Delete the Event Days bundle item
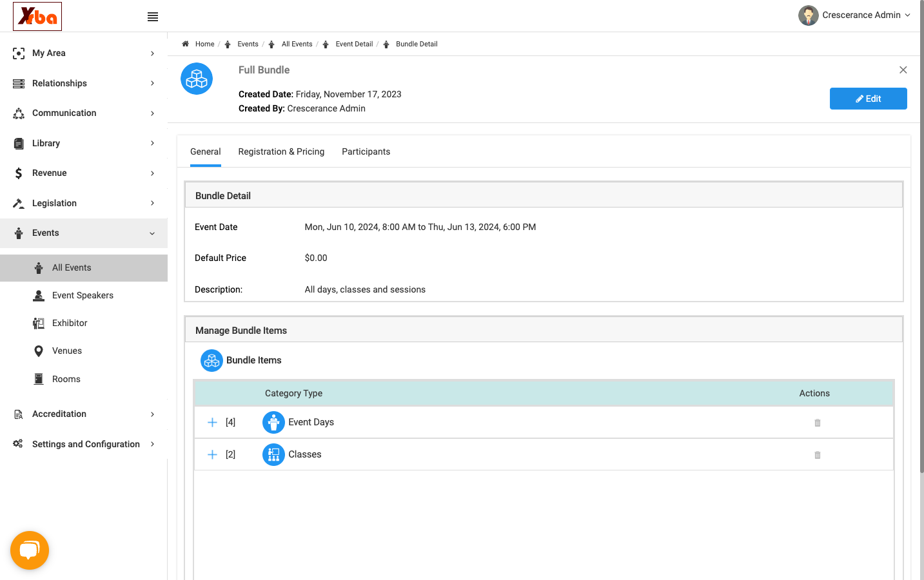The height and width of the screenshot is (580, 924). point(818,423)
